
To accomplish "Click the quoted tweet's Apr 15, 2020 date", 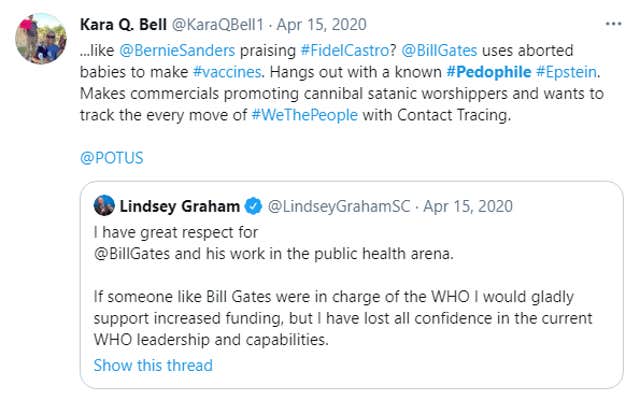I will pos(469,206).
